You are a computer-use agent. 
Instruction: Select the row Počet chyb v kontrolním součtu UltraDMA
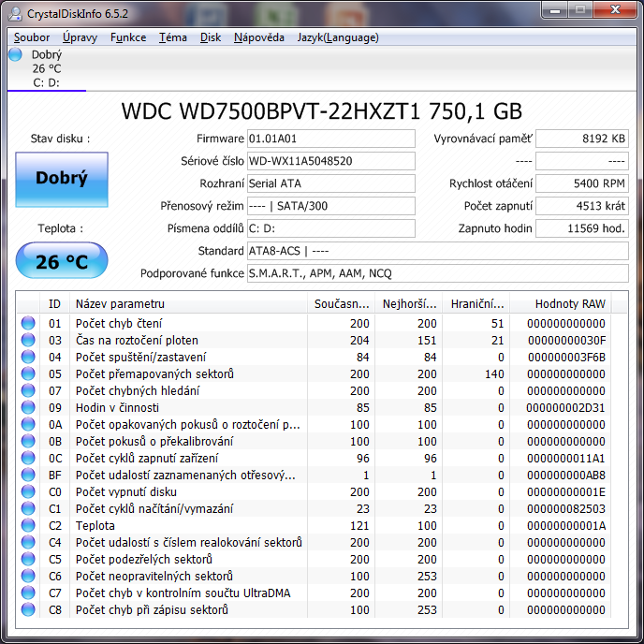(x=315, y=593)
